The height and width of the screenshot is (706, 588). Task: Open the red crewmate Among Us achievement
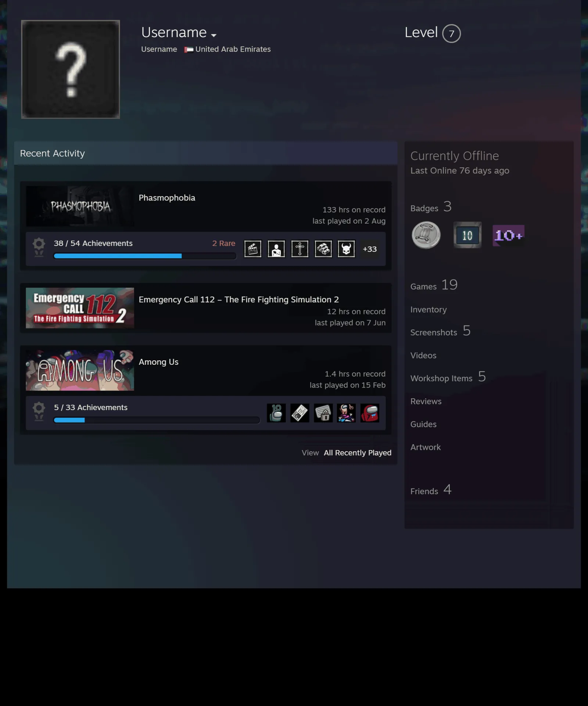pyautogui.click(x=370, y=413)
